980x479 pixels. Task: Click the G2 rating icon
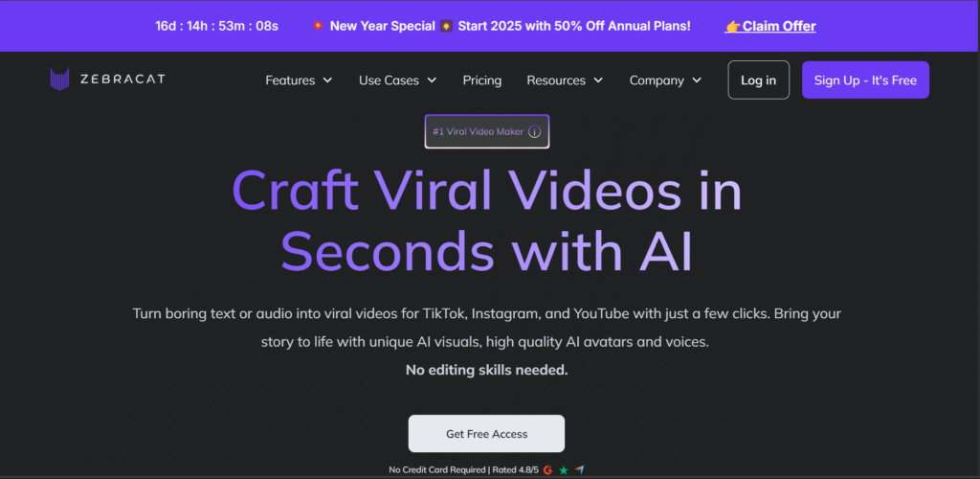[x=547, y=469]
